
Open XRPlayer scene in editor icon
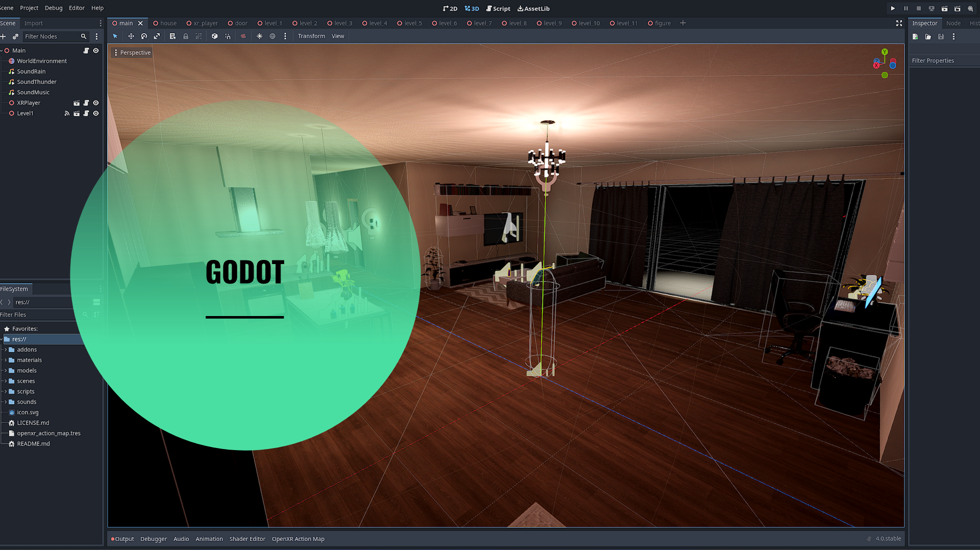click(x=77, y=103)
